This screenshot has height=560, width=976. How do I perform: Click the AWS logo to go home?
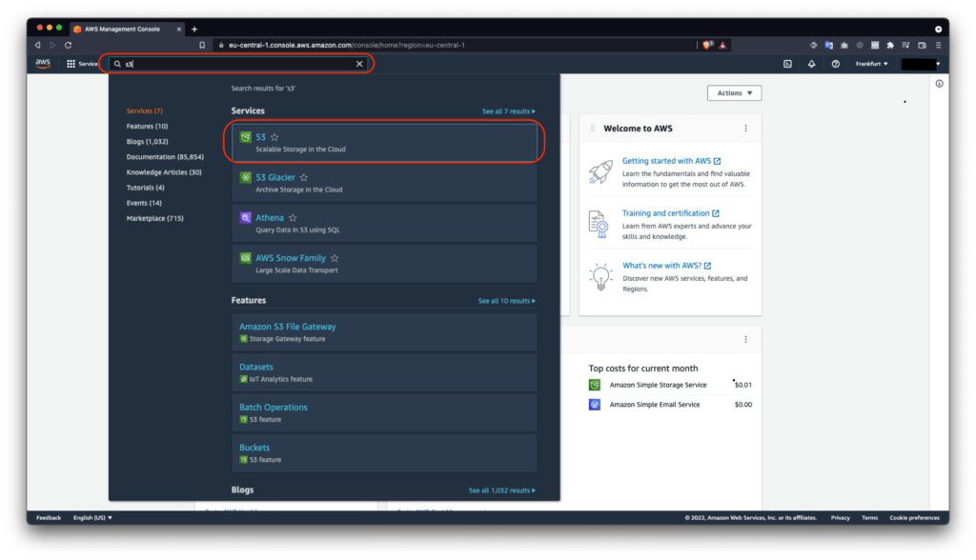[41, 63]
